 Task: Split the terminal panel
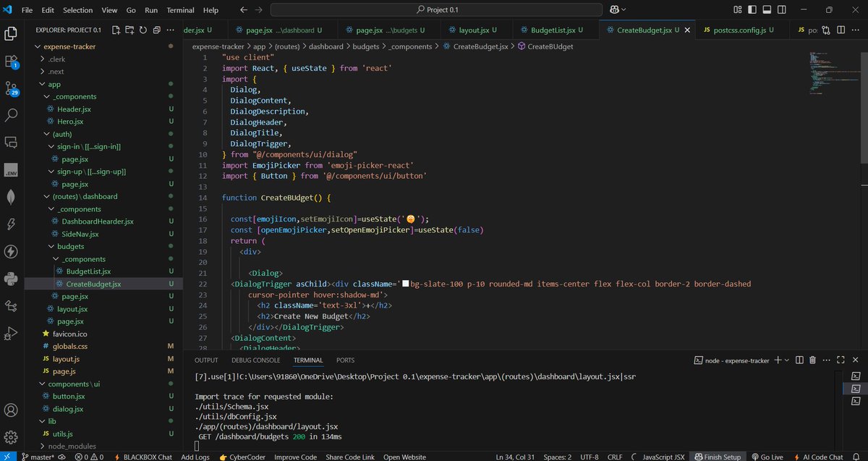click(x=799, y=360)
